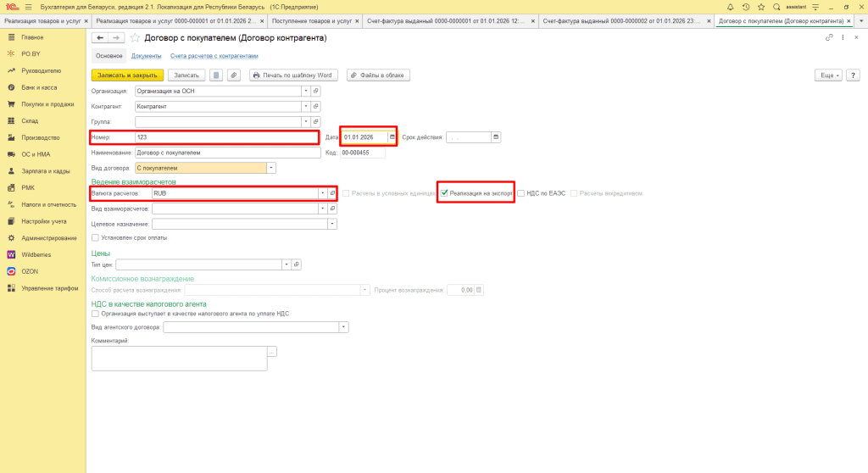Open Вид взаиморасчетов dropdown list
This screenshot has height=473, width=868.
pyautogui.click(x=332, y=209)
